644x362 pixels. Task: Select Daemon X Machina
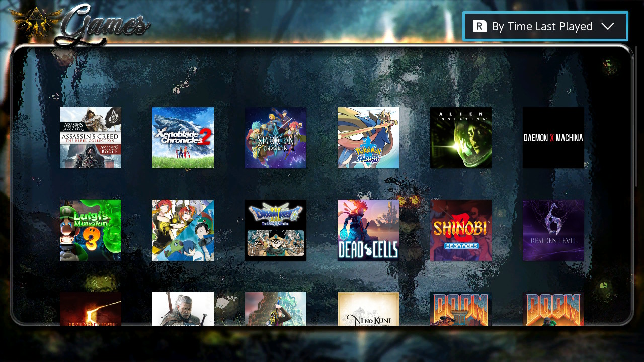[553, 138]
